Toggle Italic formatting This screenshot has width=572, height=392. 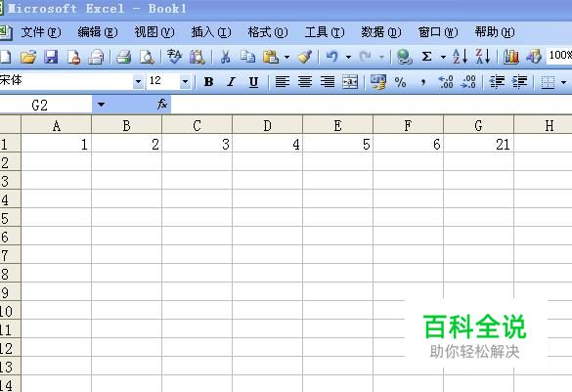coord(231,82)
